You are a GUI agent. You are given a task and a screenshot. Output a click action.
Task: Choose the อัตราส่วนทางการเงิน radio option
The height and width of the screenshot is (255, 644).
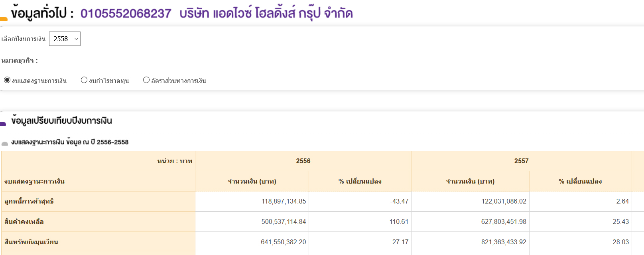coord(146,80)
